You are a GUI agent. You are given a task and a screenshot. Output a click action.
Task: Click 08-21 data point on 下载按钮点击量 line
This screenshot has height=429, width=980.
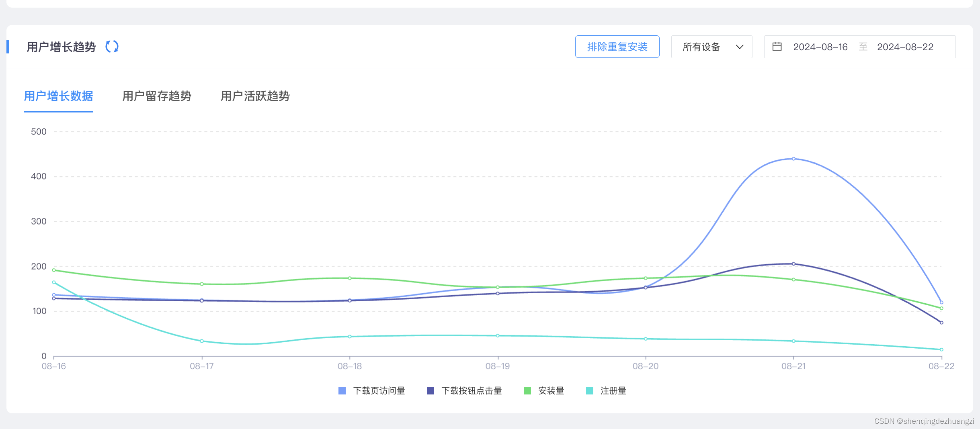[x=793, y=264]
